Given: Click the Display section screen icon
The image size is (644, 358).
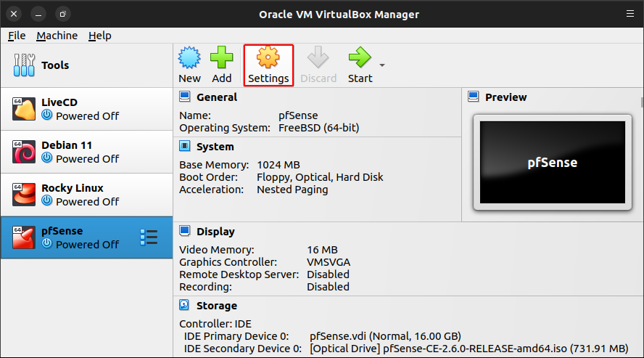Looking at the screenshot, I should tap(185, 232).
